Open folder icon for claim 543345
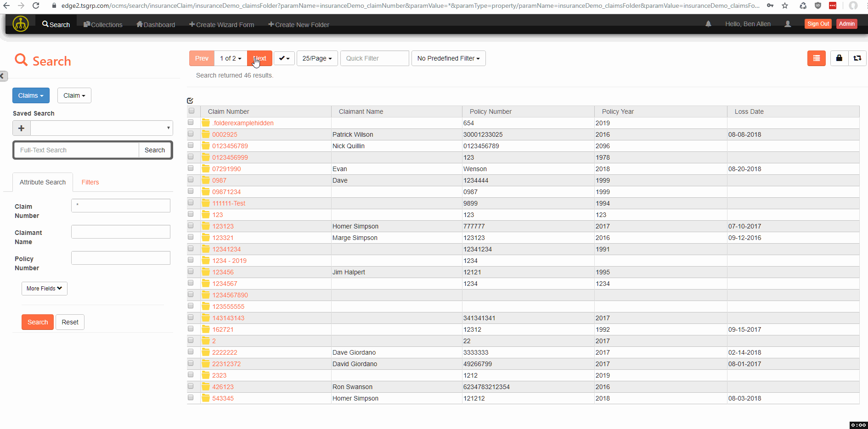The height and width of the screenshot is (429, 868). tap(206, 398)
